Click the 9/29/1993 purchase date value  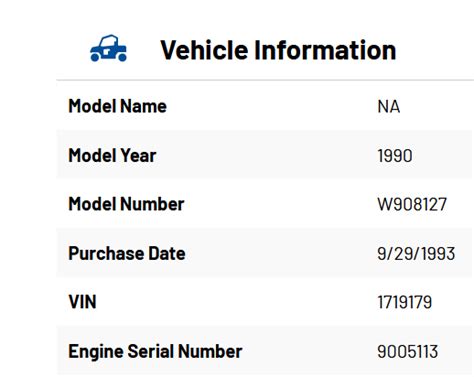click(x=416, y=254)
